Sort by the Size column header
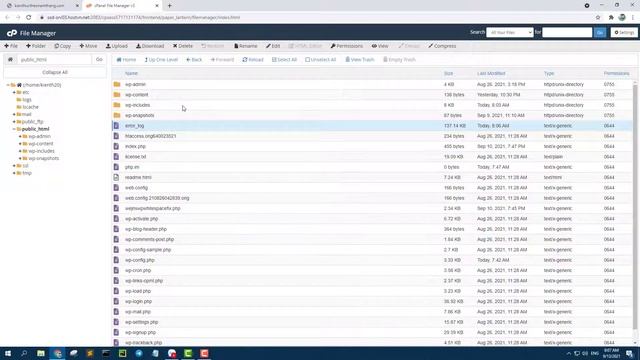This screenshot has height=360, width=640. pos(448,73)
